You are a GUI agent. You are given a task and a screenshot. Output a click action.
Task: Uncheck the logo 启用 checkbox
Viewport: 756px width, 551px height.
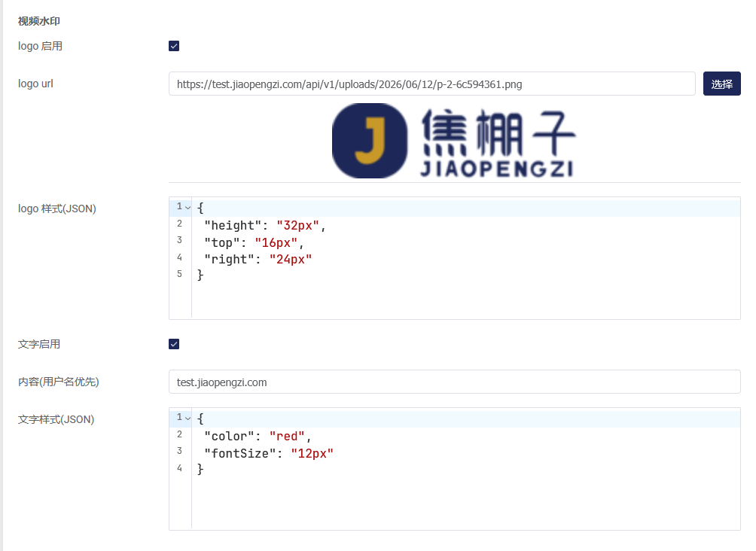point(174,46)
